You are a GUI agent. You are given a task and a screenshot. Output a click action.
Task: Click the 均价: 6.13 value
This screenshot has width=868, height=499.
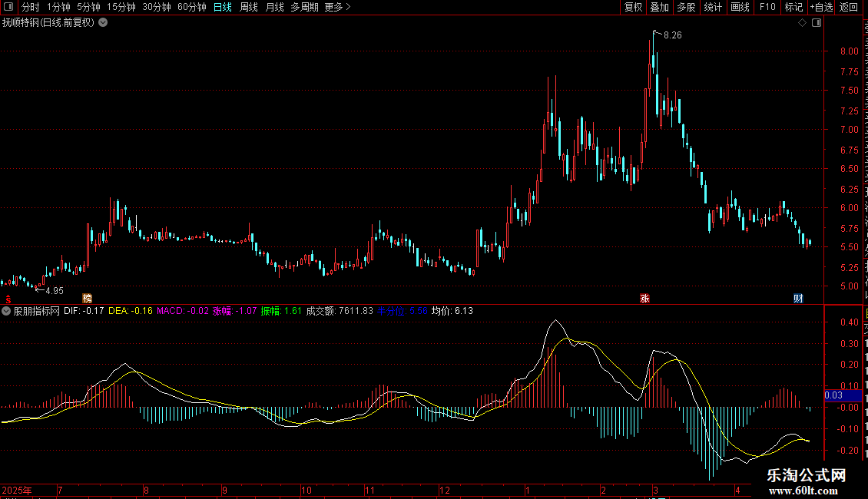pyautogui.click(x=452, y=311)
